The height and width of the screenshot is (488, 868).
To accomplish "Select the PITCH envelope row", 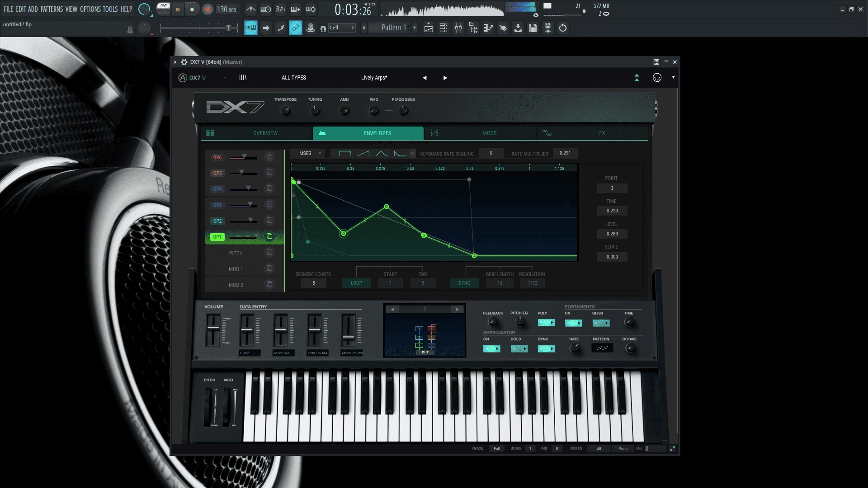I will pos(245,253).
